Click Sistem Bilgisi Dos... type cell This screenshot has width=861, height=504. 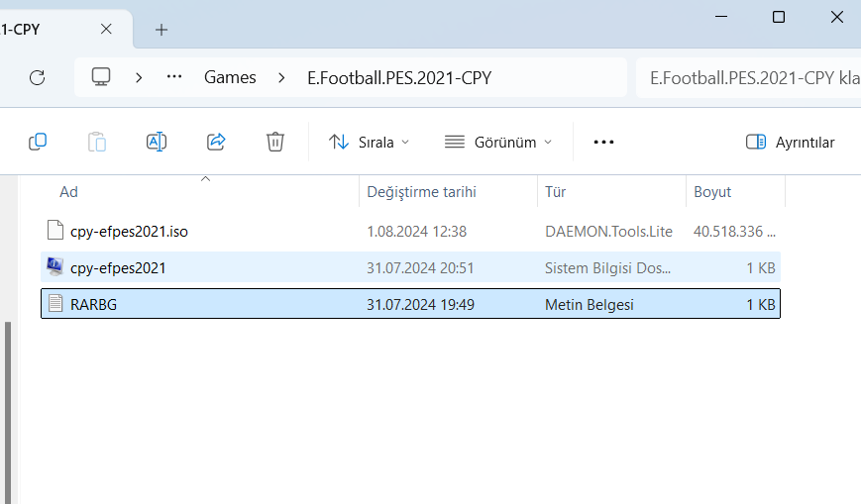coord(607,268)
